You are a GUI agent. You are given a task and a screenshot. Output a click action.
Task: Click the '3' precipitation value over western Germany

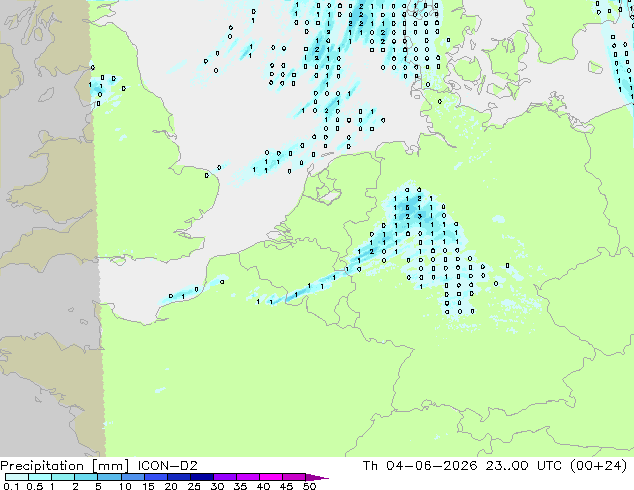420,216
